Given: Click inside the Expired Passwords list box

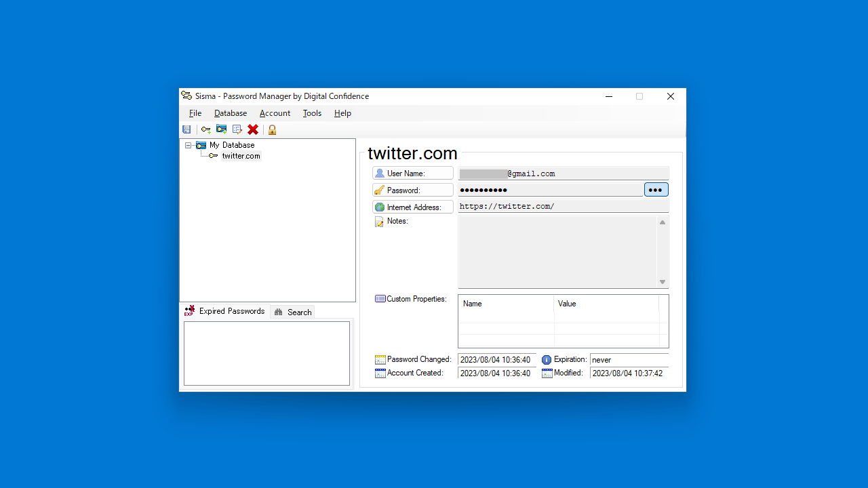Looking at the screenshot, I should 267,353.
